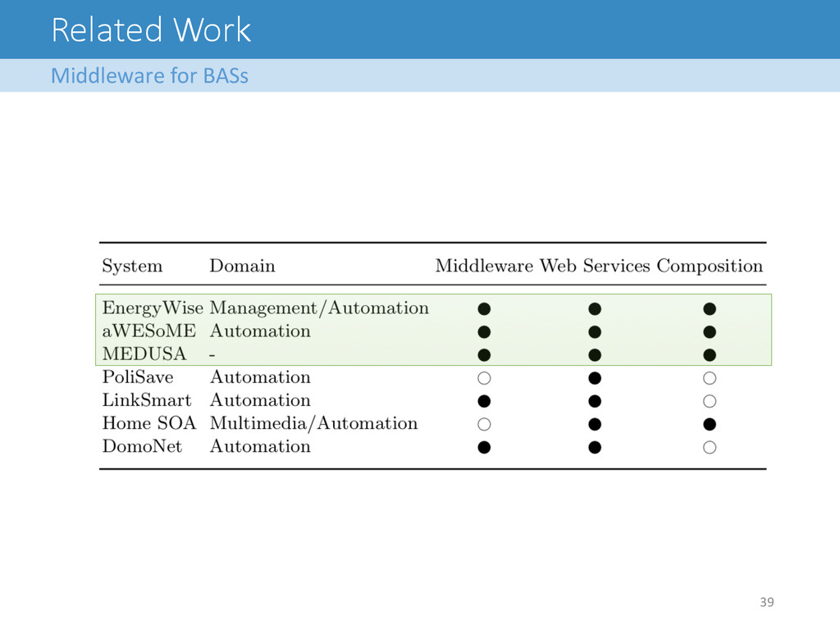Select the 'PoliSave' system name
840x630 pixels.
(138, 377)
